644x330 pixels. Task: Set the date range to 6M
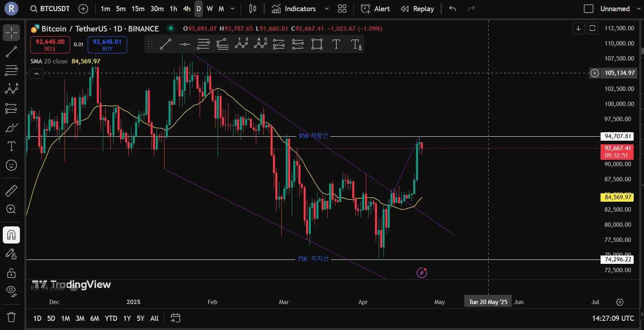[x=94, y=318]
